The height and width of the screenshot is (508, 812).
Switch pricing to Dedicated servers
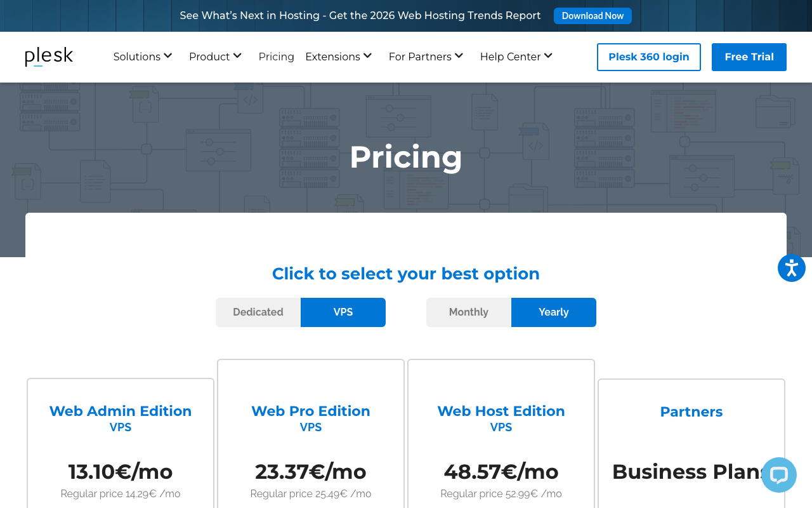tap(258, 312)
